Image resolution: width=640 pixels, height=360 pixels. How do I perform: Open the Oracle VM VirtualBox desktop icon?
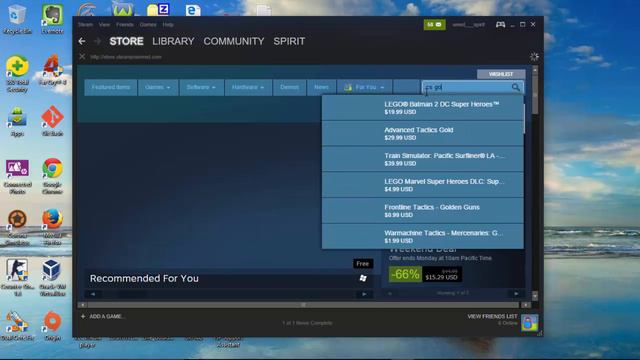pos(52,278)
